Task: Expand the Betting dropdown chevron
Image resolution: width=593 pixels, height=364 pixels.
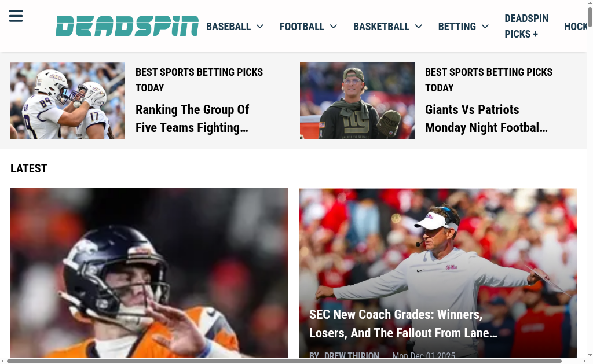Action: (485, 27)
